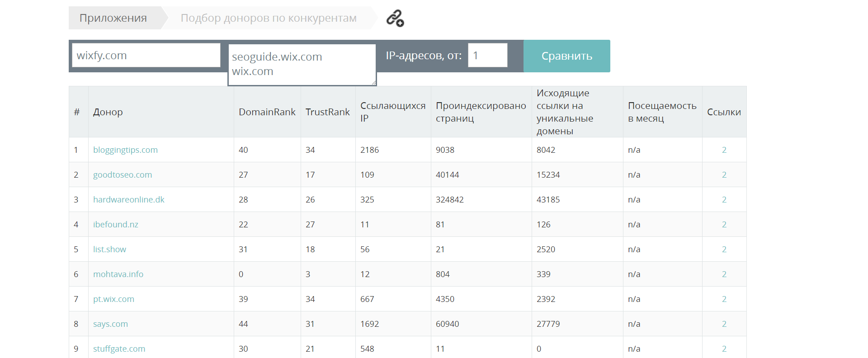This screenshot has height=358, width=868.
Task: Click the DomainRank column header
Action: (x=267, y=112)
